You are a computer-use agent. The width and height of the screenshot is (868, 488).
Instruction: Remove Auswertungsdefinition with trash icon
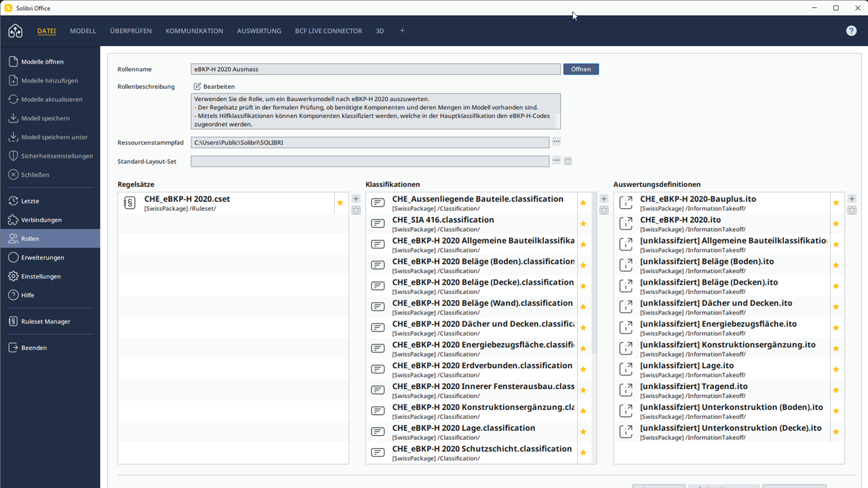click(x=852, y=211)
